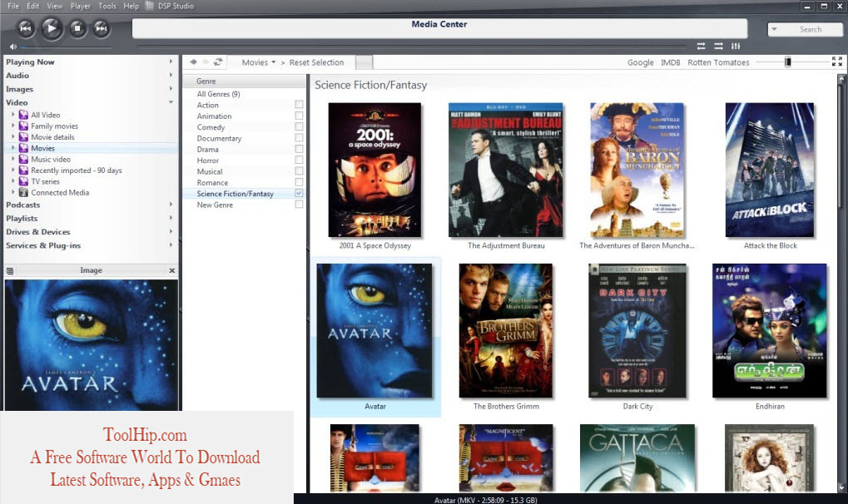Select the Movies tree item
Viewport: 848px width, 504px height.
pyautogui.click(x=42, y=148)
